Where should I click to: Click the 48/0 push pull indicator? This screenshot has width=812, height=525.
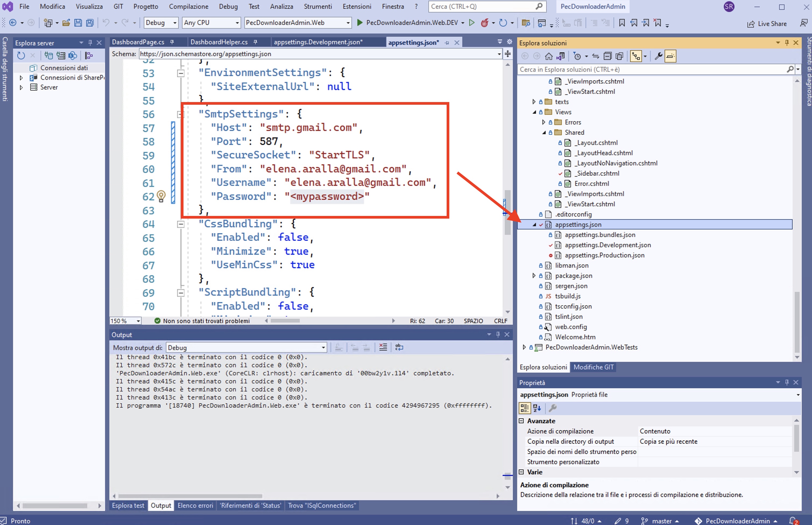[x=586, y=521]
